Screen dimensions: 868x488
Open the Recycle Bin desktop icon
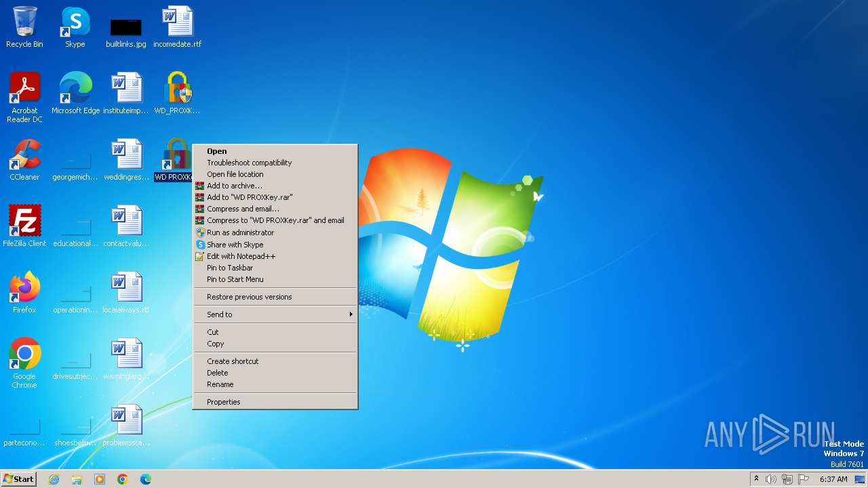pyautogui.click(x=24, y=27)
